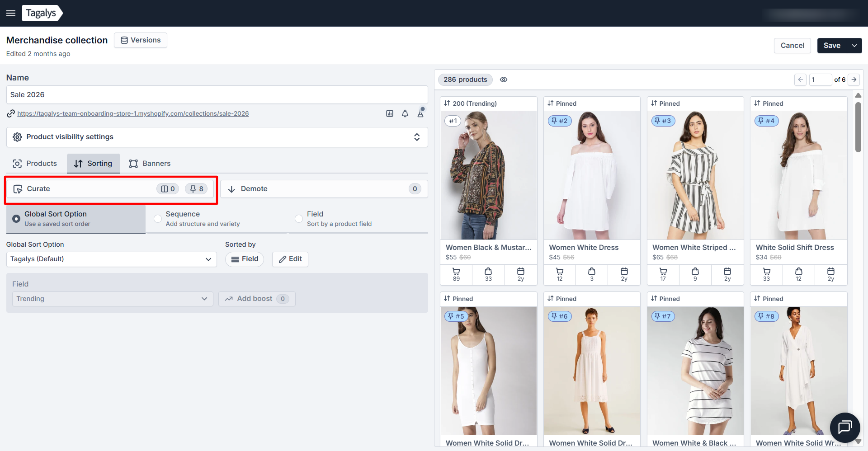Expand Product visibility settings
Viewport: 868px width, 451px height.
click(217, 137)
